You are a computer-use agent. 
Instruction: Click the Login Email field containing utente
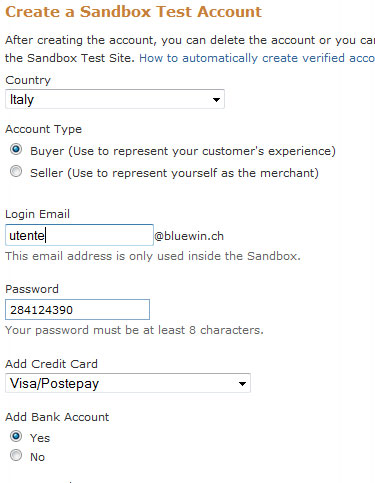[79, 235]
